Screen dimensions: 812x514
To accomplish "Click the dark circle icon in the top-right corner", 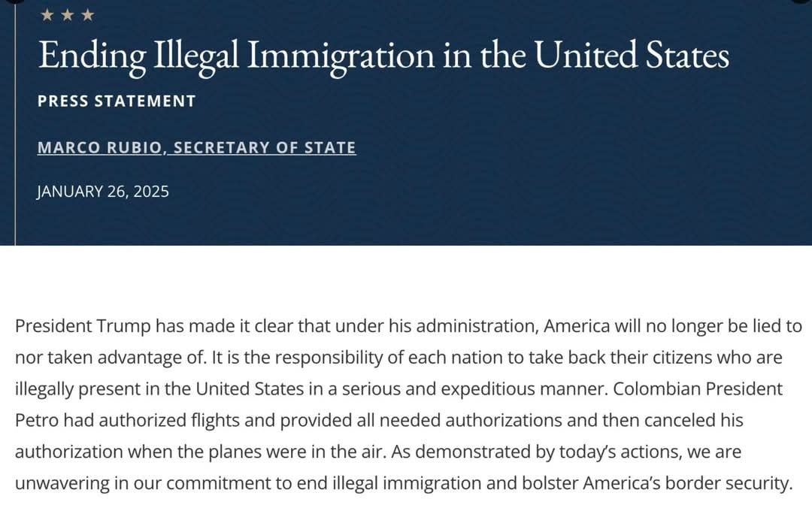I will (x=803, y=1).
